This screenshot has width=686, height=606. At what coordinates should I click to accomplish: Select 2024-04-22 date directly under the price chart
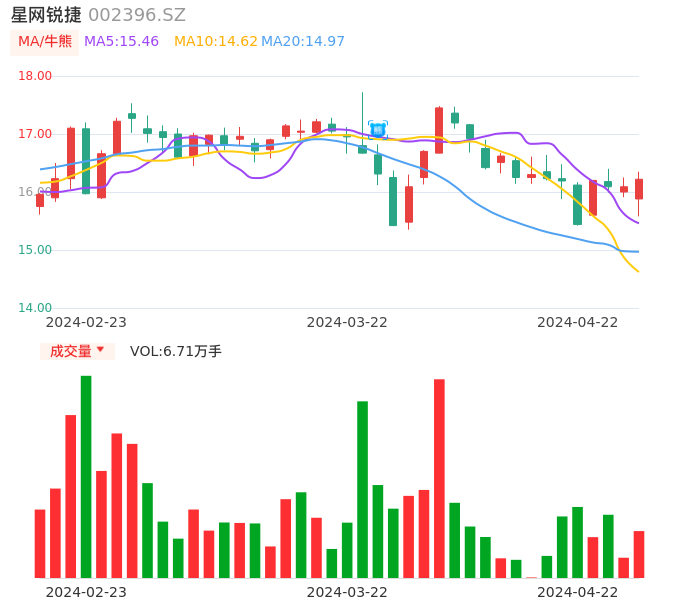click(578, 322)
